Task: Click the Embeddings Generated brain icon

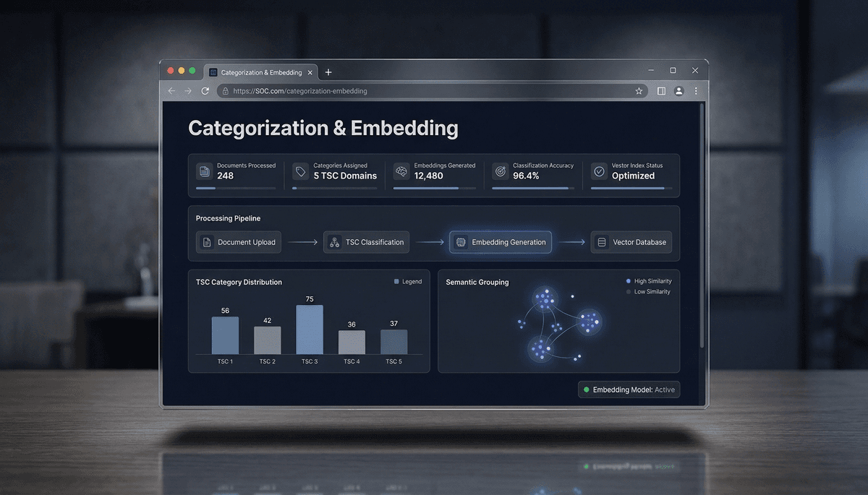Action: click(401, 172)
